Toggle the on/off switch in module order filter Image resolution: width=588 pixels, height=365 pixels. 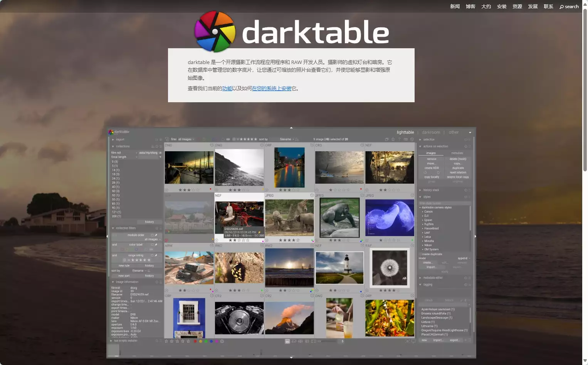coord(152,235)
